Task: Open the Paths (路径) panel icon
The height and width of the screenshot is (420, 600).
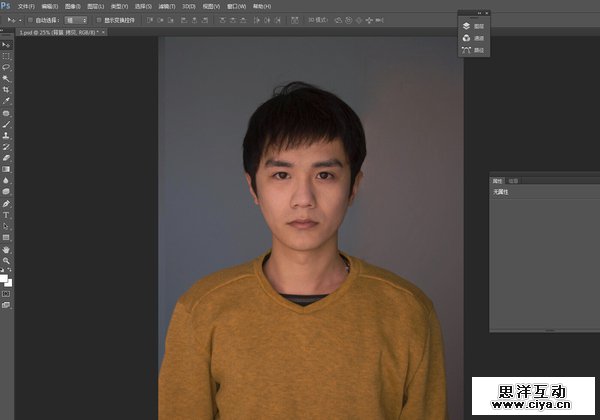Action: [x=466, y=49]
